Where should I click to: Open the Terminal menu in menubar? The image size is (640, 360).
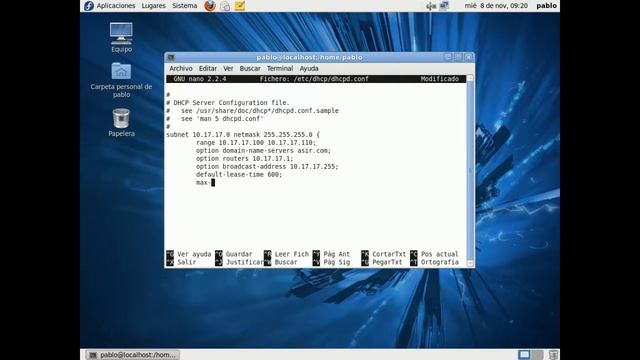coord(280,69)
